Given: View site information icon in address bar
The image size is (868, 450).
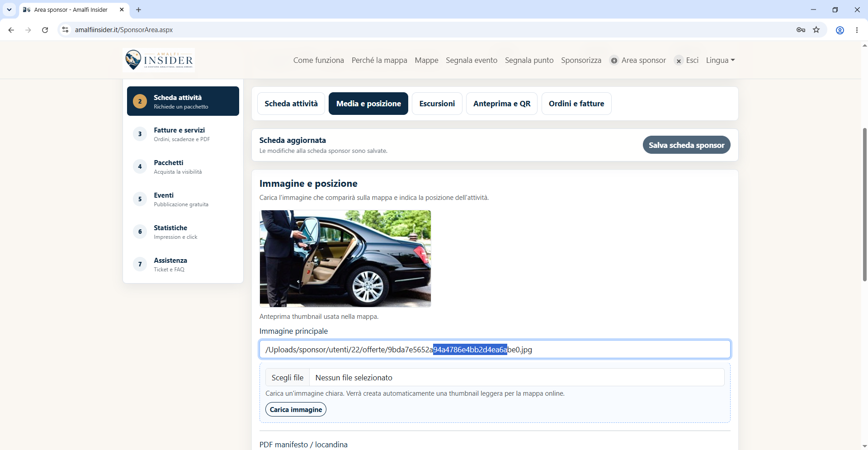Looking at the screenshot, I should (65, 30).
